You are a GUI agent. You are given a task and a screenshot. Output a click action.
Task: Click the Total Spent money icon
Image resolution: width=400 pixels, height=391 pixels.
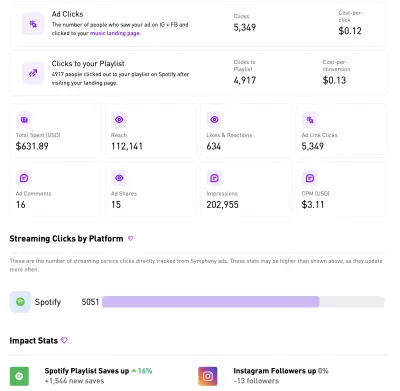point(24,120)
